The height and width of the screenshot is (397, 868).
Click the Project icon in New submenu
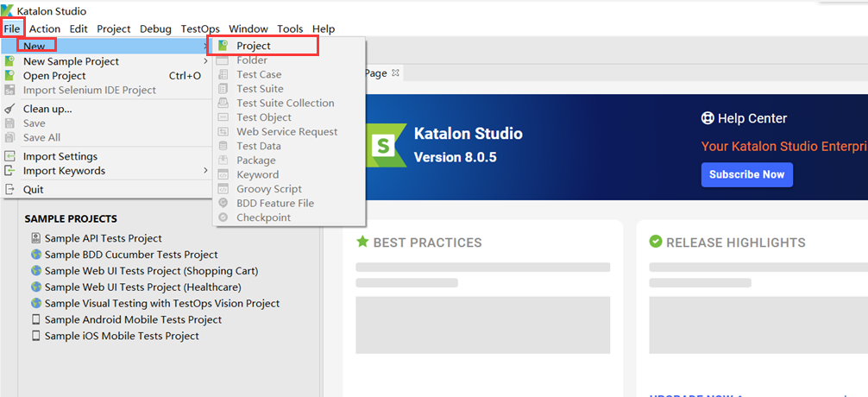click(x=223, y=46)
